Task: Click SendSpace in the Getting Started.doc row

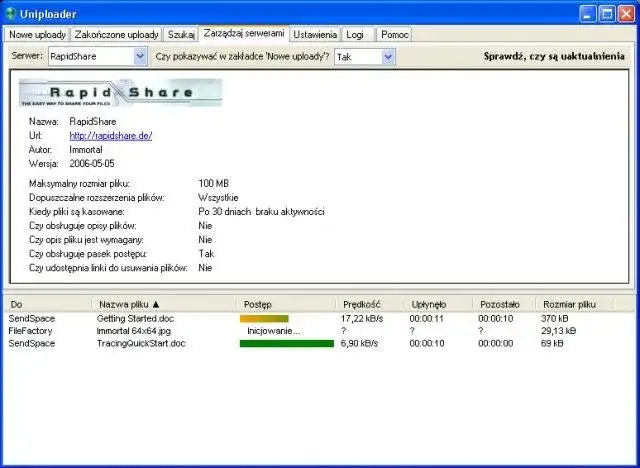Action: (x=31, y=319)
